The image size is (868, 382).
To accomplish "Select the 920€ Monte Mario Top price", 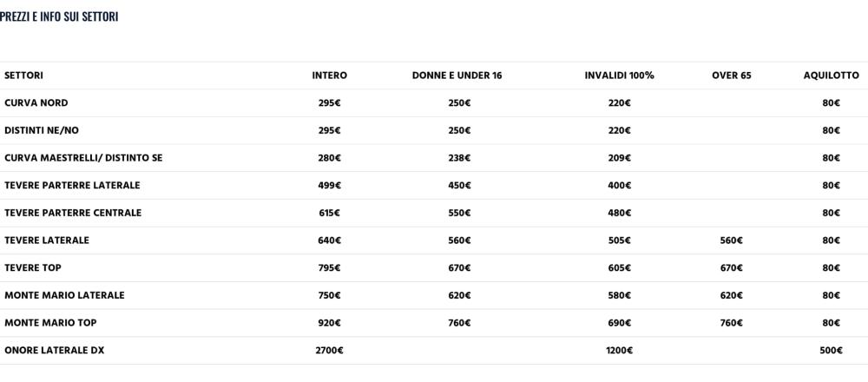I will pyautogui.click(x=329, y=323).
